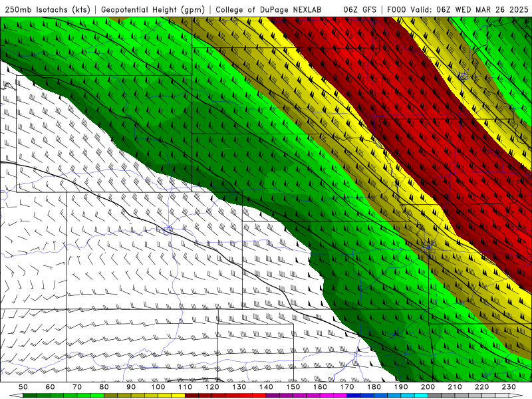532x399 pixels.
Task: Click the 'F000 Valid: 06Z WED MAR 26 2025' text
Action: [x=458, y=9]
